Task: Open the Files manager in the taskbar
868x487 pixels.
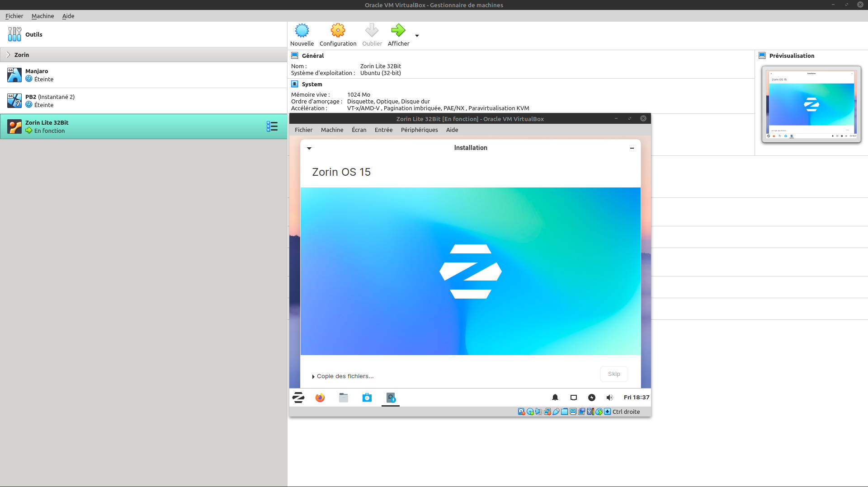Action: point(344,398)
